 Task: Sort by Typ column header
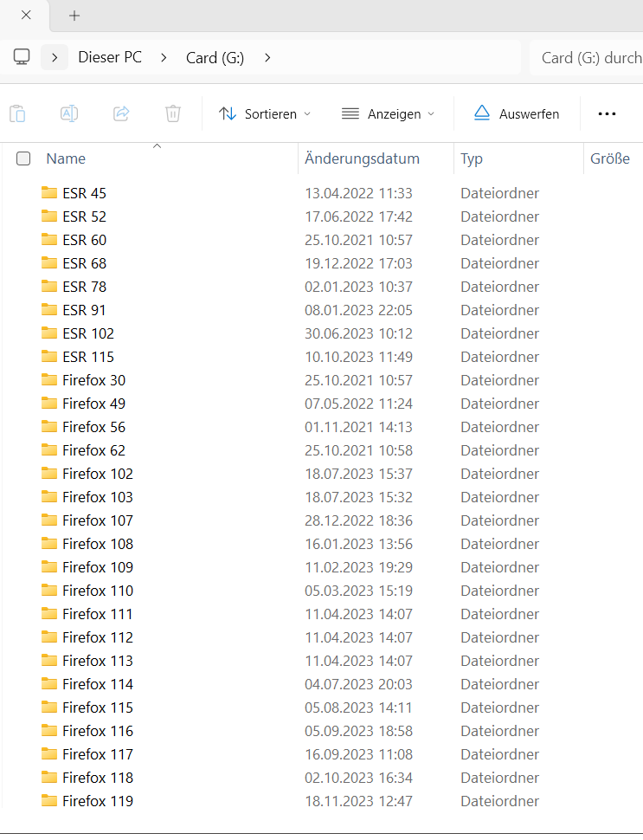pos(472,159)
